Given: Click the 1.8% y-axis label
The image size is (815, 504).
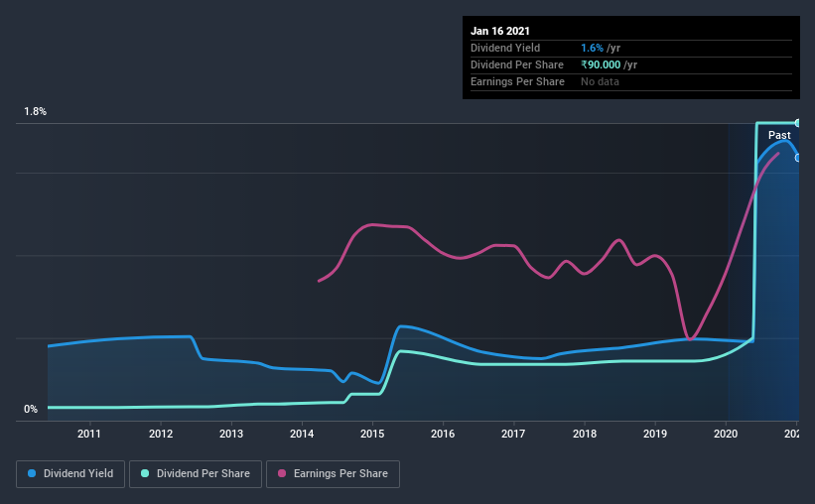Looking at the screenshot, I should tap(35, 111).
